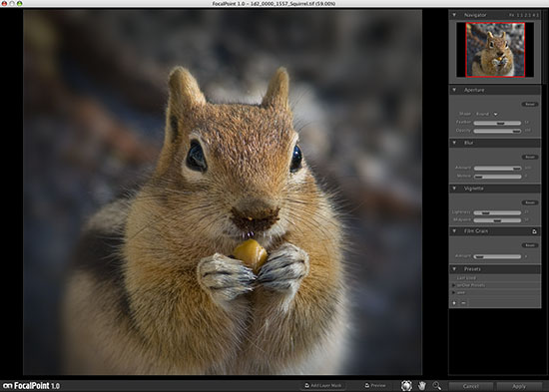This screenshot has width=549, height=392.
Task: Click the right panel vertical scrollbar
Action: pyautogui.click(x=544, y=46)
